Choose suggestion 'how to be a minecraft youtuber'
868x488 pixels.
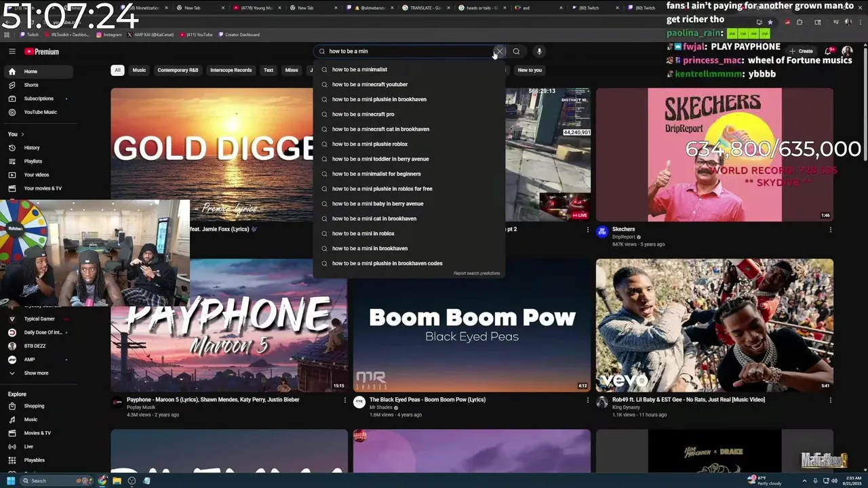409,84
